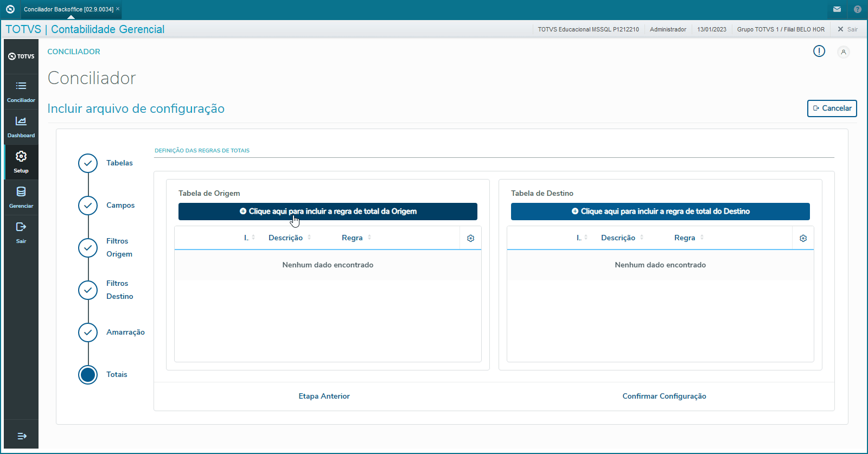The height and width of the screenshot is (454, 868).
Task: Open Destino table column settings gear
Action: [803, 238]
